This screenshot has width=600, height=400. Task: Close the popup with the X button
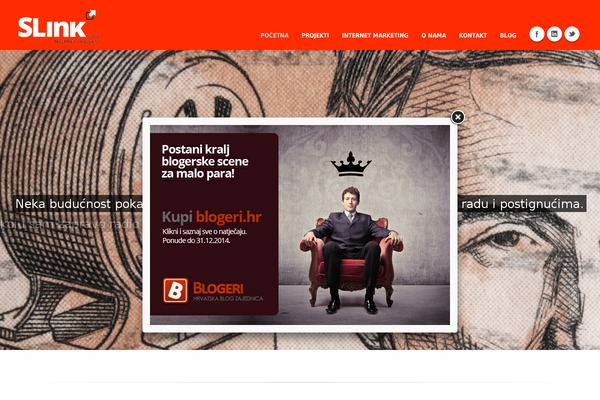[458, 117]
